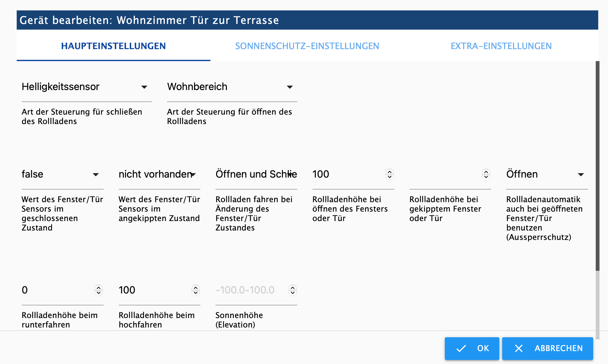The width and height of the screenshot is (608, 364).
Task: Open the Sonnenschutz-Einstellungen tab
Action: [307, 46]
